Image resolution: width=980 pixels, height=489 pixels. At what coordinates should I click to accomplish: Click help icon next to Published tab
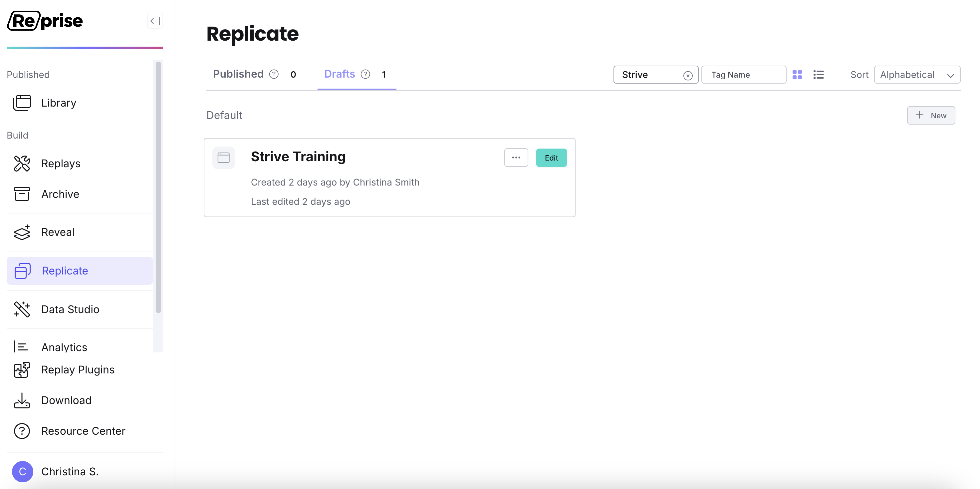[274, 74]
